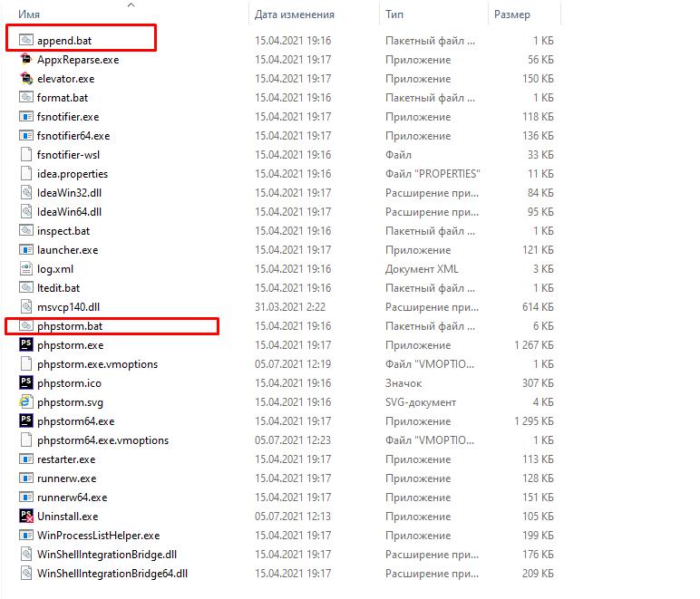Click the phpstorm.exe PS icon
Viewport: 700px width, 599px height.
(26, 345)
